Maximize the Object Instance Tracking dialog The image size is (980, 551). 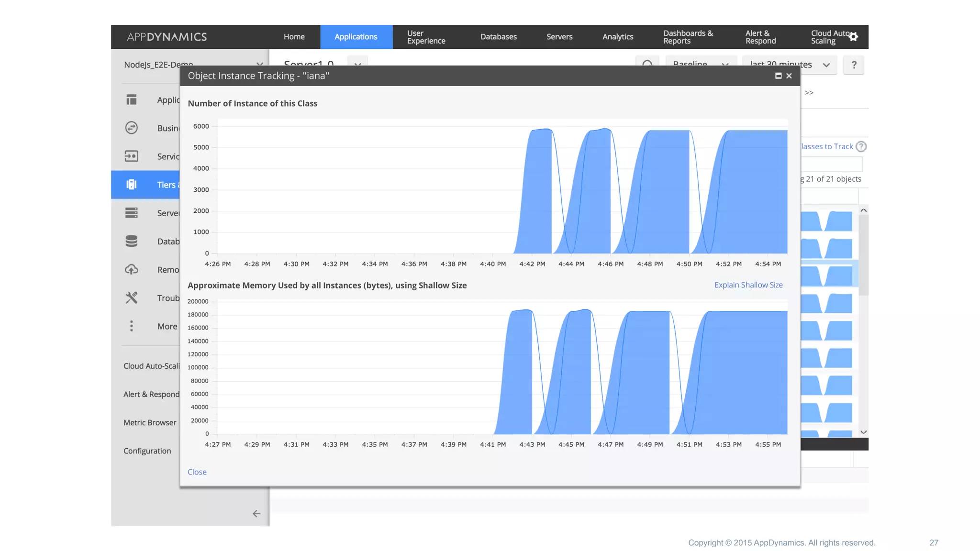pos(778,76)
